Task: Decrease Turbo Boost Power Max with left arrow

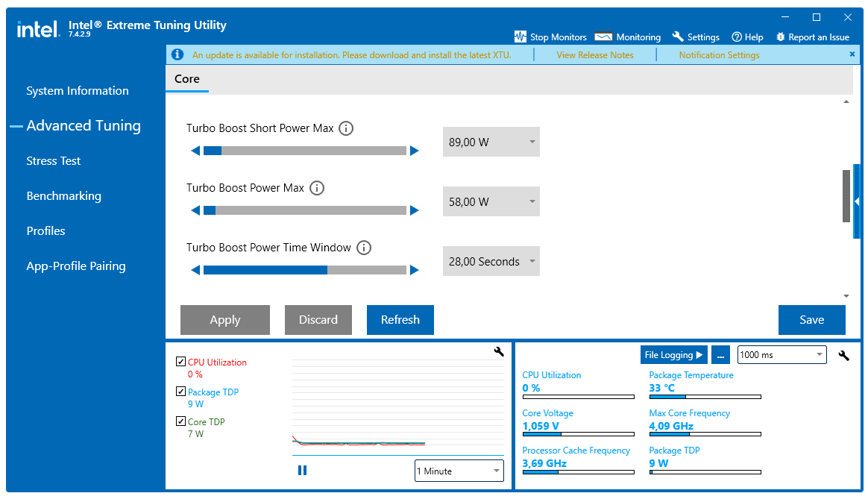Action: pyautogui.click(x=195, y=210)
